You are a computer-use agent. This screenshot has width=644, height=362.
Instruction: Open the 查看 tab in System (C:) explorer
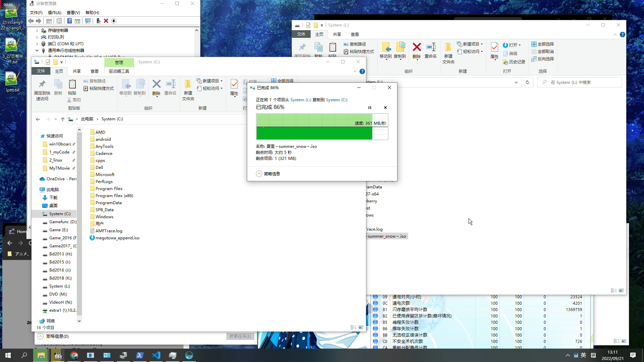pos(95,71)
